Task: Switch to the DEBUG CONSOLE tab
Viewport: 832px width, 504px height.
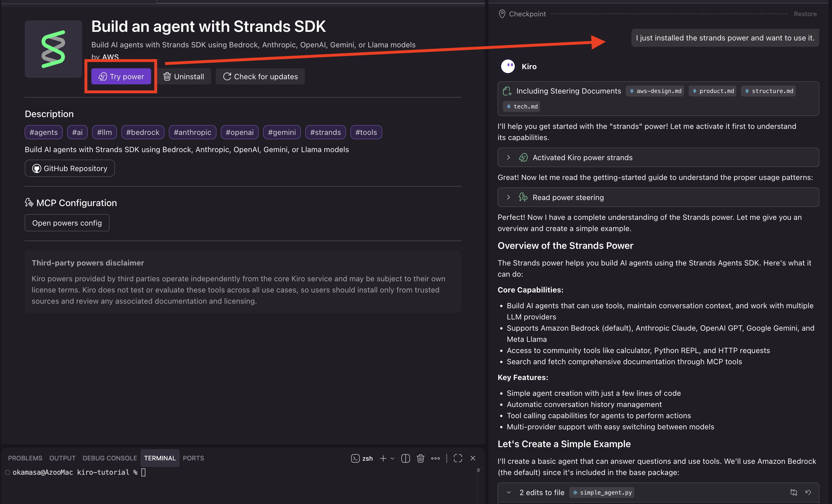Action: [x=110, y=458]
